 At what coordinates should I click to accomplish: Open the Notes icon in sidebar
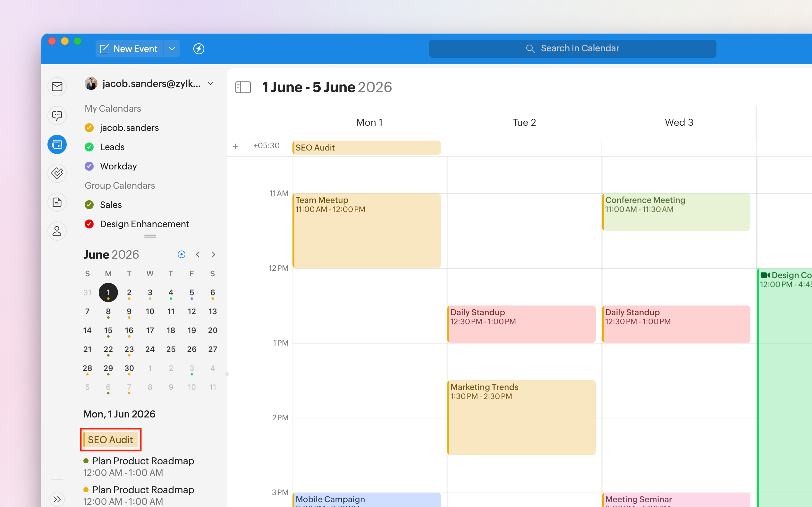pyautogui.click(x=57, y=202)
